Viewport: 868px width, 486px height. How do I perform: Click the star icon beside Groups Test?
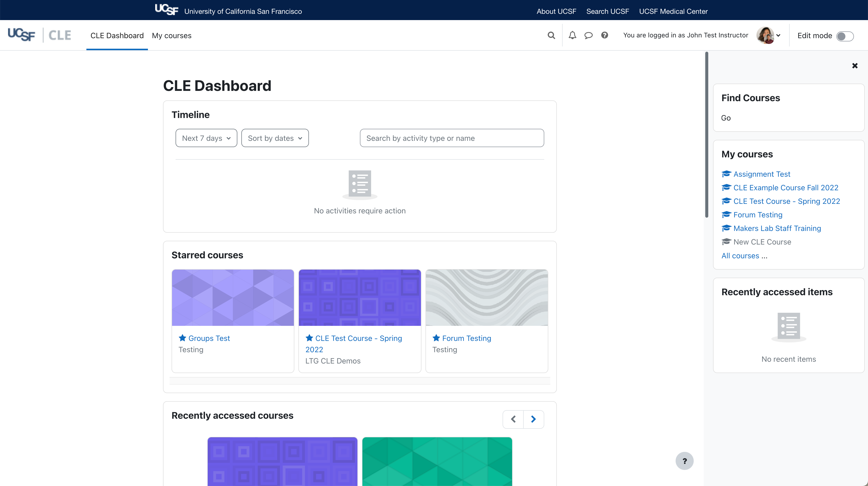(182, 338)
